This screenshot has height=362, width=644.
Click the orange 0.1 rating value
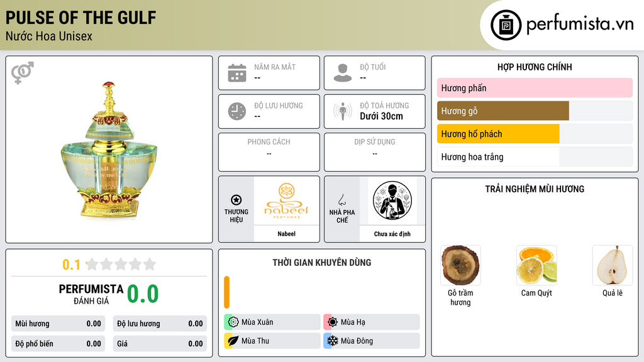tap(71, 265)
